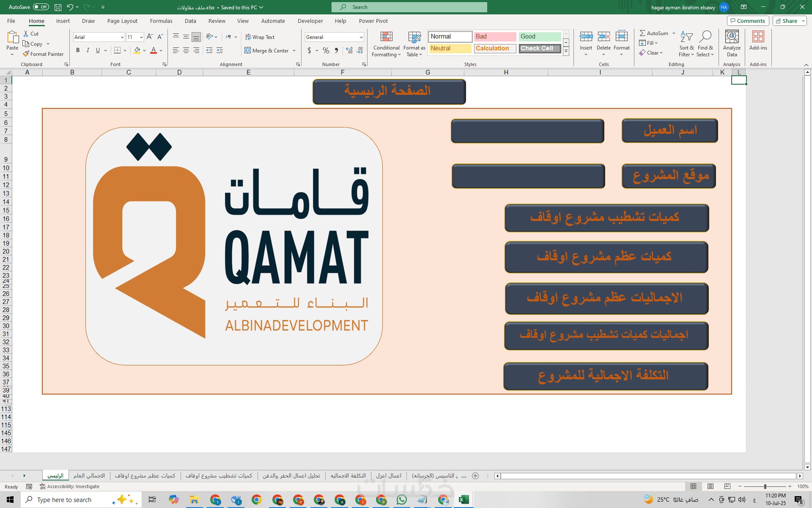Switch to التكلفة الاجماليه sheet tab

pos(348,476)
